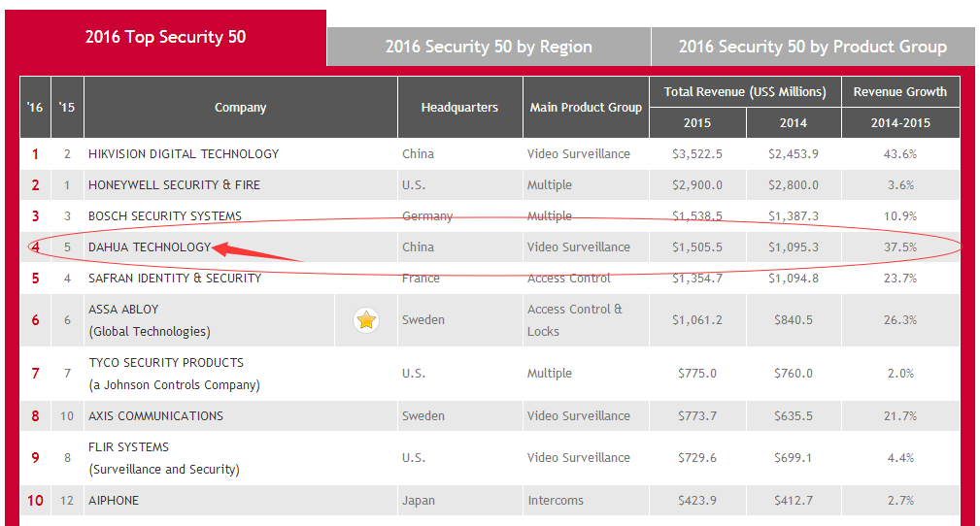Click the Company column header

241,108
